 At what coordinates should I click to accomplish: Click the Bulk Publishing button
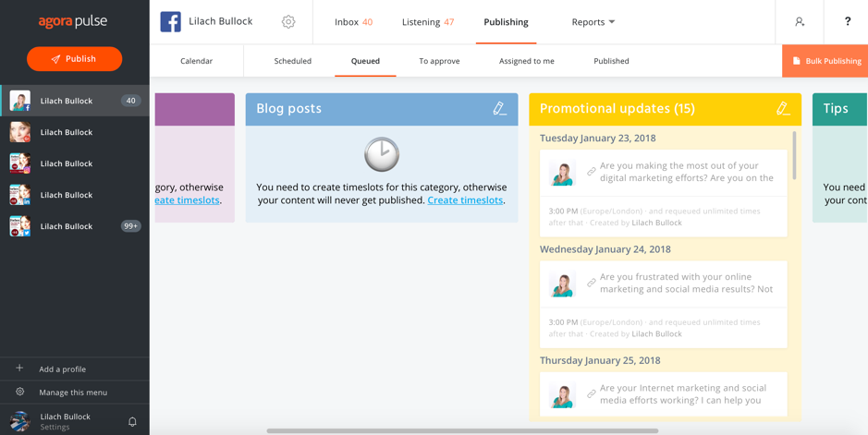pyautogui.click(x=825, y=61)
